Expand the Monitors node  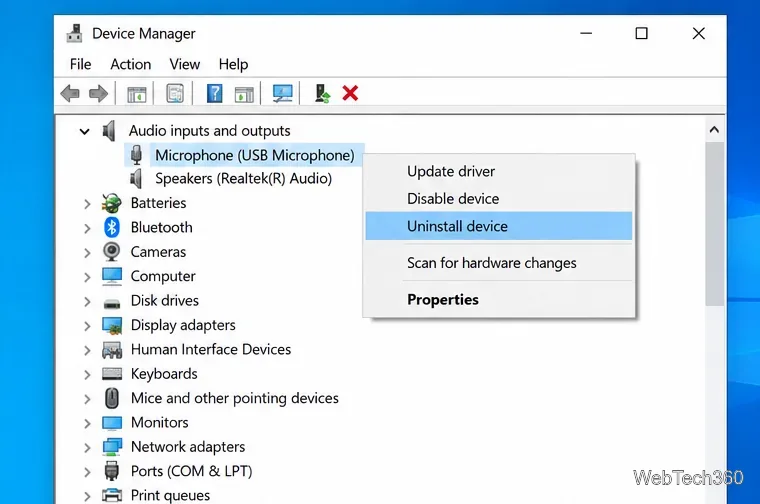pyautogui.click(x=87, y=423)
